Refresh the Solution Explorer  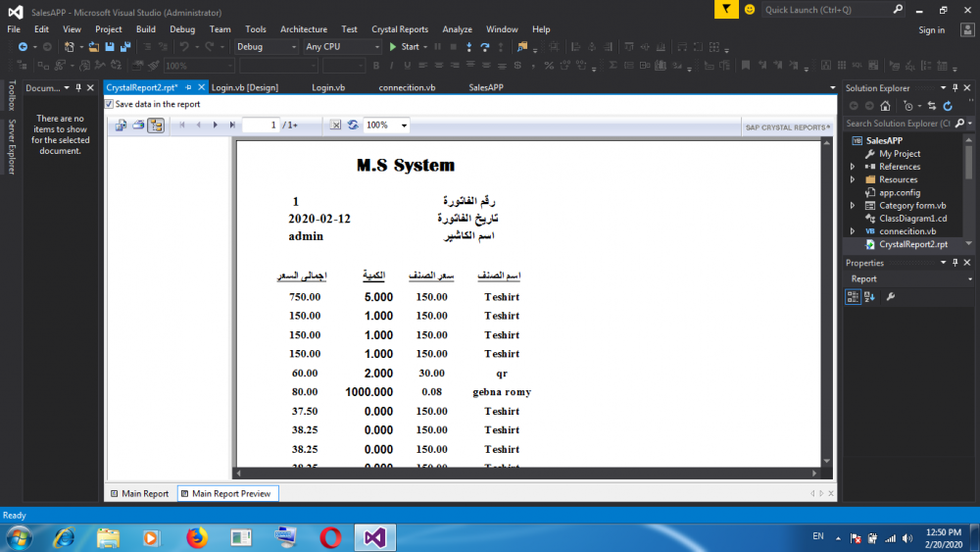pyautogui.click(x=948, y=106)
